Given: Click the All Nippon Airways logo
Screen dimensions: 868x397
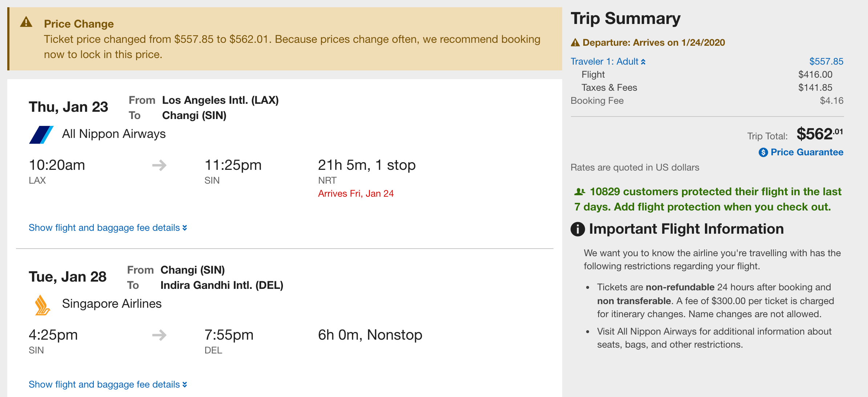Looking at the screenshot, I should [41, 135].
